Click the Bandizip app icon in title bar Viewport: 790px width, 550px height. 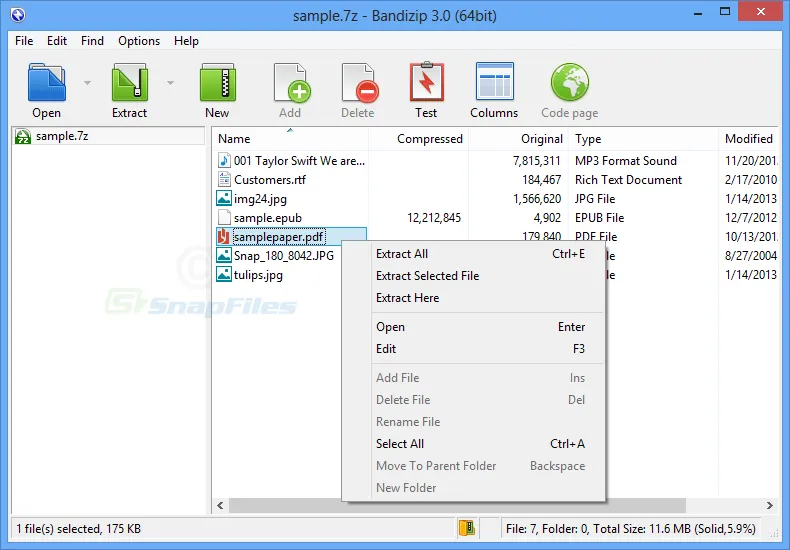click(x=18, y=15)
